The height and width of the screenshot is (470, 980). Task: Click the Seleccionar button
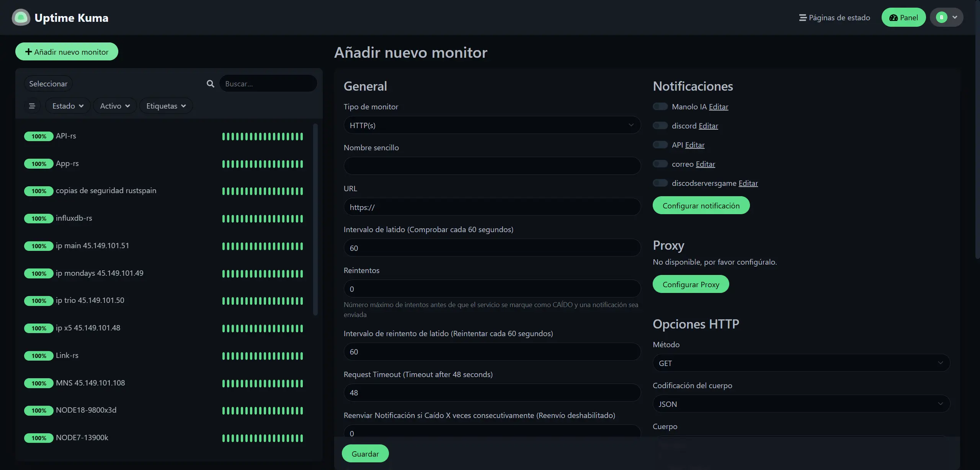pyautogui.click(x=48, y=84)
